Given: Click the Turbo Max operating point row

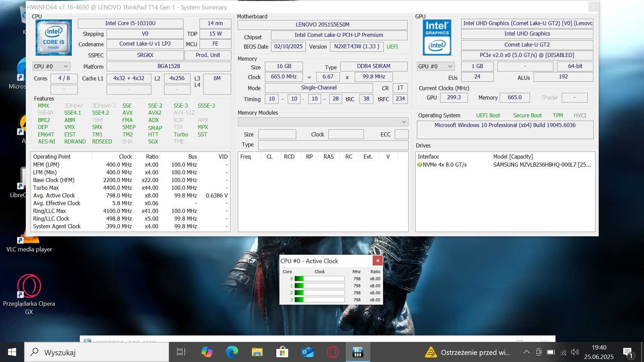Looking at the screenshot, I should (x=131, y=188).
